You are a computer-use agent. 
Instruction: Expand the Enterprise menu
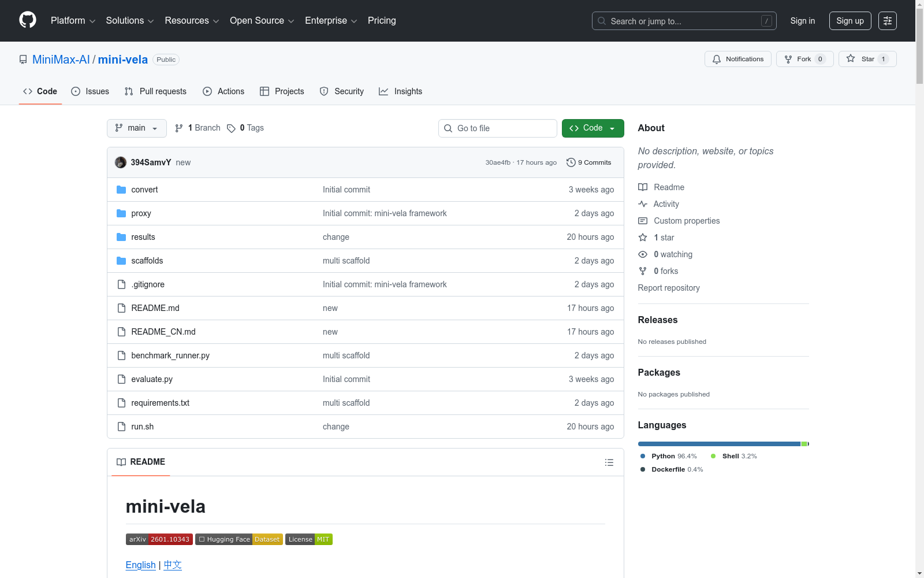click(331, 21)
